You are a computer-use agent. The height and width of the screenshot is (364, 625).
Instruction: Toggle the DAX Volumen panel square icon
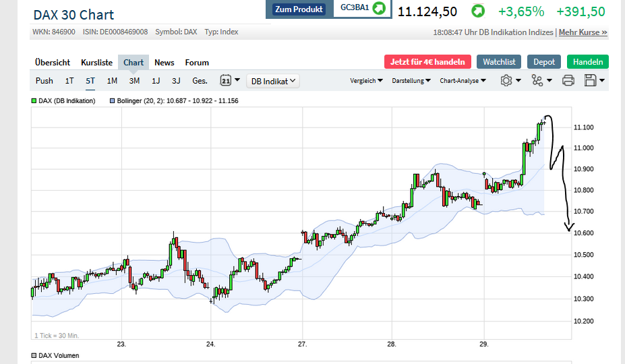pyautogui.click(x=34, y=355)
